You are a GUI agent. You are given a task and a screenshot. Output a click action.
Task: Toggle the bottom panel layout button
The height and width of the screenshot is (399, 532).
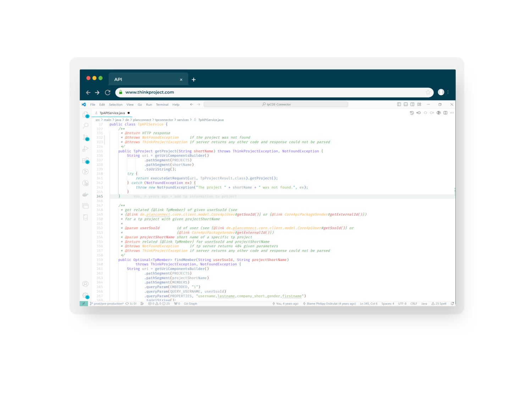pyautogui.click(x=406, y=104)
